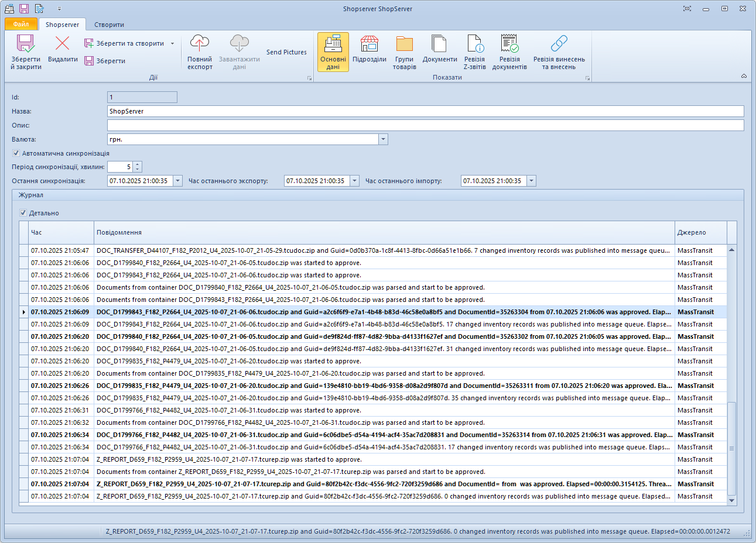Collapse the ribbon with the chevron
Image resolution: width=756 pixels, height=543 pixels.
(744, 76)
